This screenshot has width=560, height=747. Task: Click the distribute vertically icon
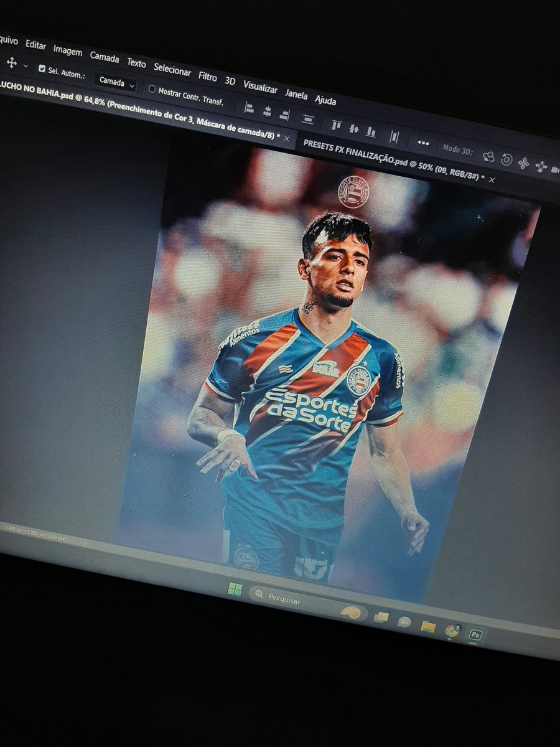(308, 118)
